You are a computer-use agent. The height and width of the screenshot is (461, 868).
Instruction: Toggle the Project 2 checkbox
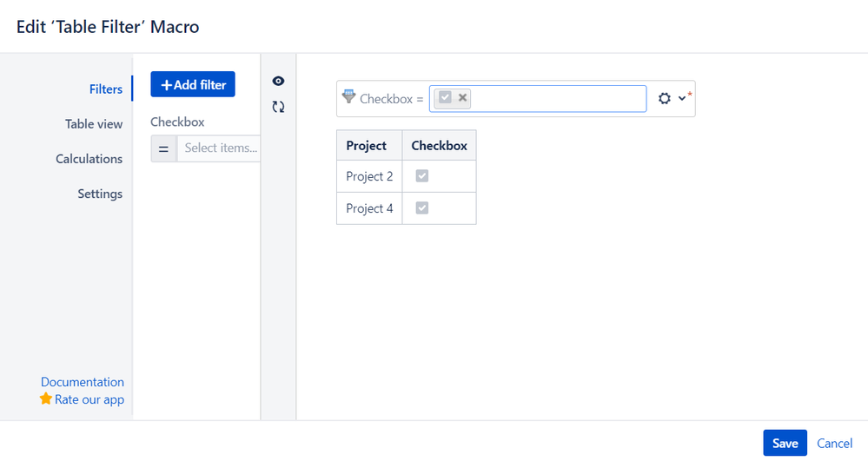[x=421, y=176]
